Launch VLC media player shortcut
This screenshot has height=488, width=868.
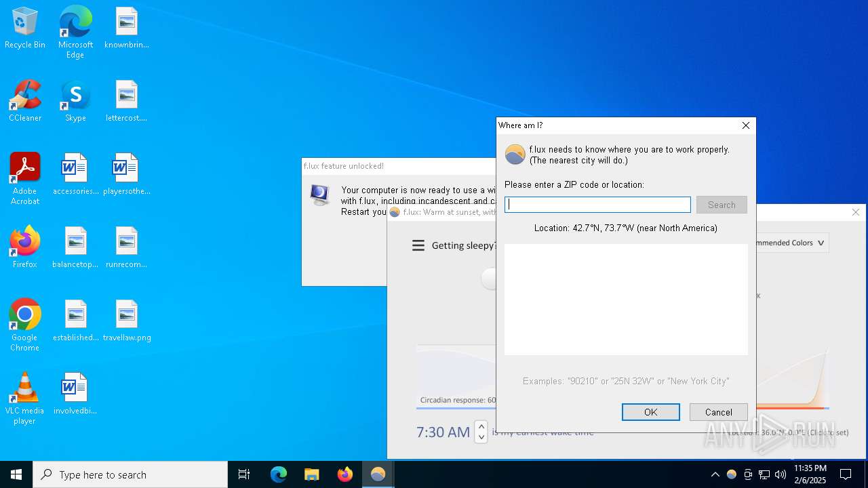point(25,399)
